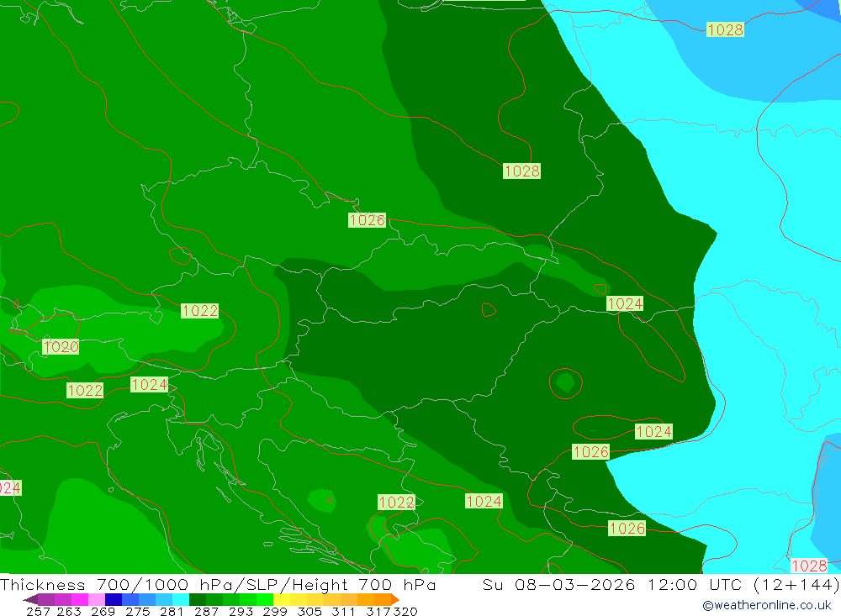The image size is (841, 616).
Task: Click the 1020 isobar label
Action: pyautogui.click(x=61, y=347)
